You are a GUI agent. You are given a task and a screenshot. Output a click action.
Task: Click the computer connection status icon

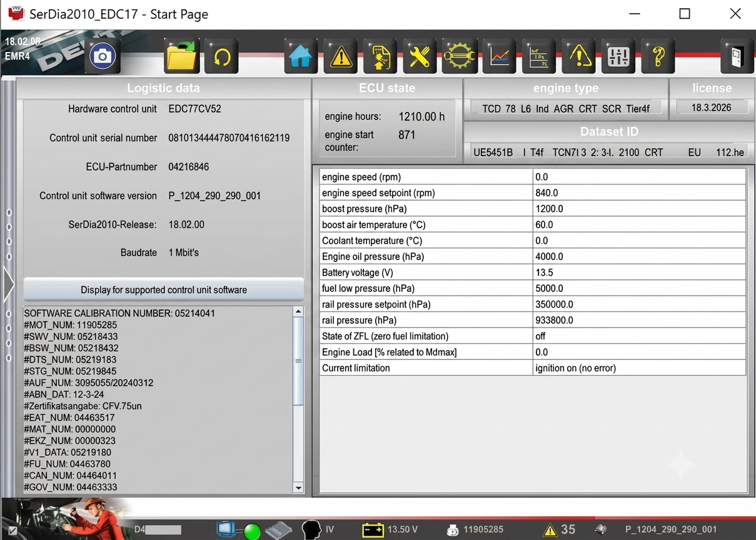pyautogui.click(x=226, y=529)
